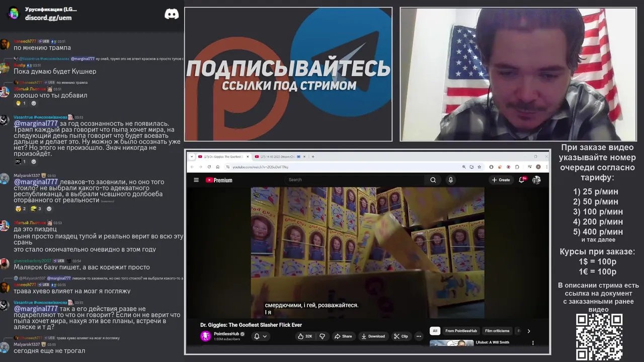Click the Dr. Giggles video player

[x=367, y=252]
